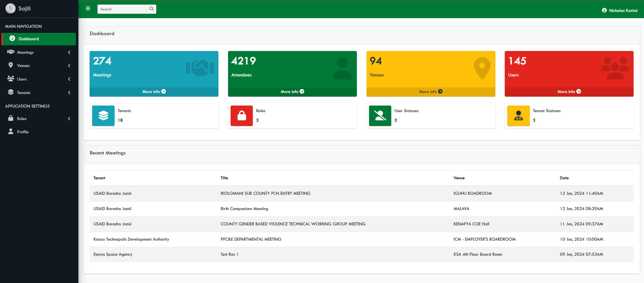644x283 pixels.
Task: Select the Meetings handshake icon in sidebar
Action: coord(11,52)
